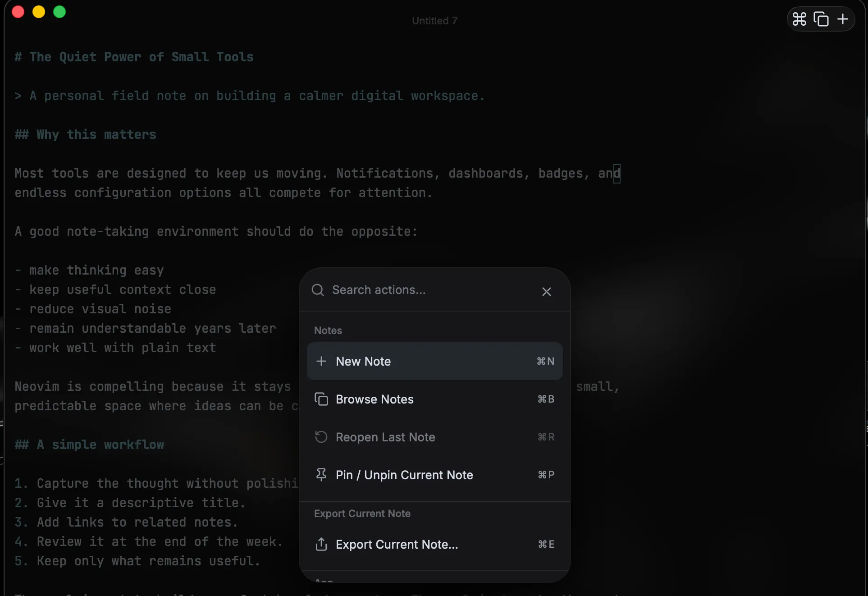Click the stacked pages icon beside Browse Notes

coord(321,399)
